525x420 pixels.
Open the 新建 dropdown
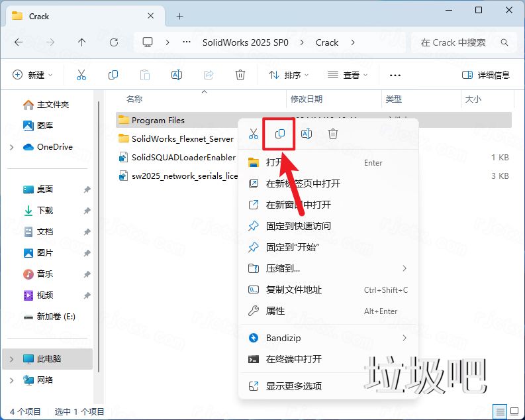pos(32,75)
